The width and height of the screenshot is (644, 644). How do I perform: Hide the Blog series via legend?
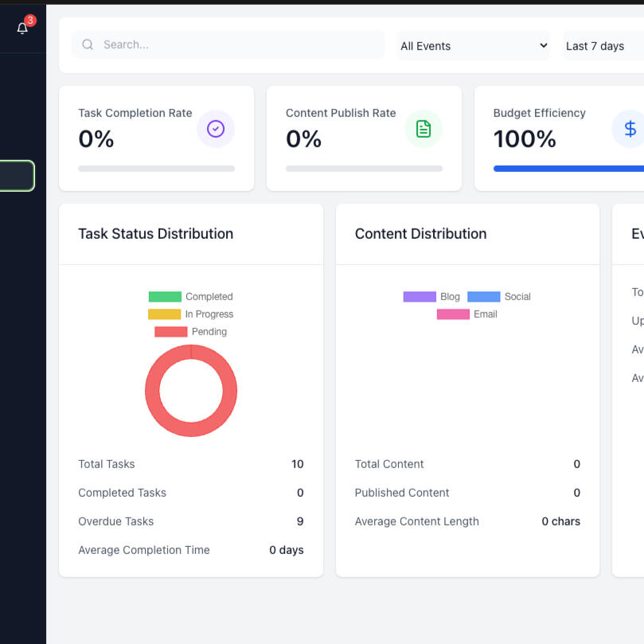(x=431, y=297)
